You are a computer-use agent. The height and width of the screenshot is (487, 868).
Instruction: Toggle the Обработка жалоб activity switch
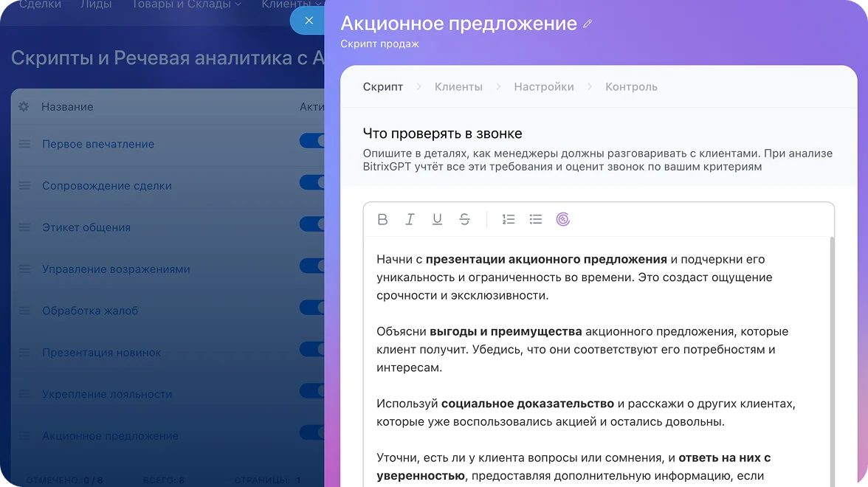coord(312,307)
